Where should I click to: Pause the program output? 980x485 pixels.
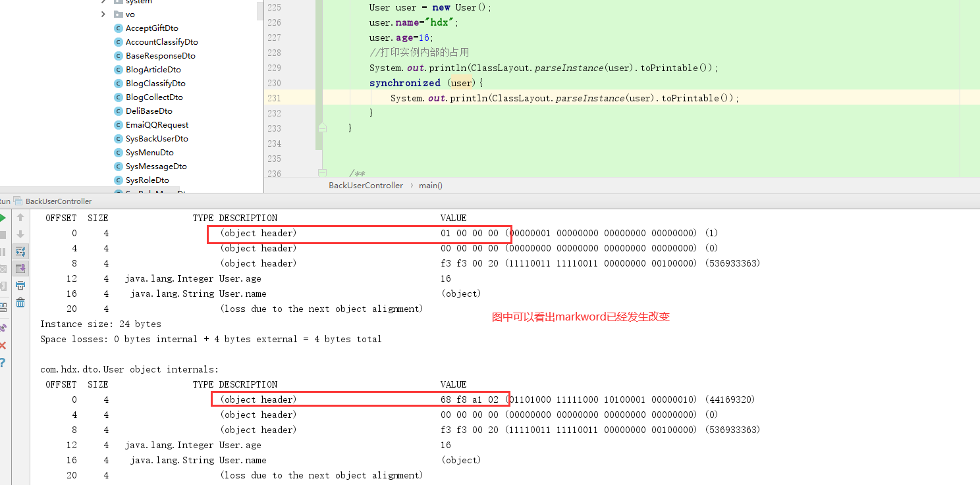pos(3,251)
